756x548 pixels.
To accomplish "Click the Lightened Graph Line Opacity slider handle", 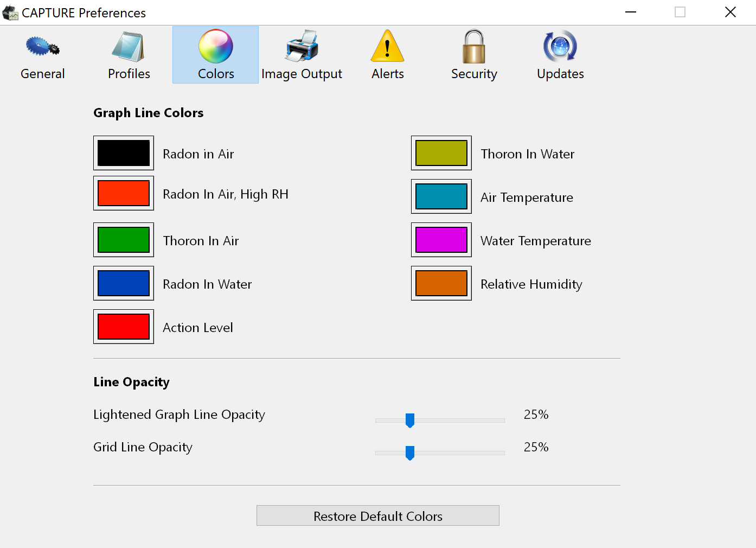I will [x=410, y=420].
